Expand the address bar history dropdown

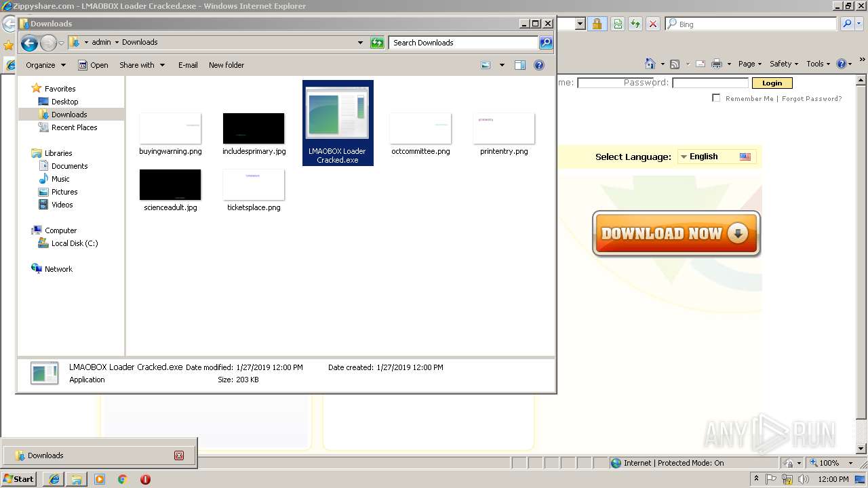[360, 43]
